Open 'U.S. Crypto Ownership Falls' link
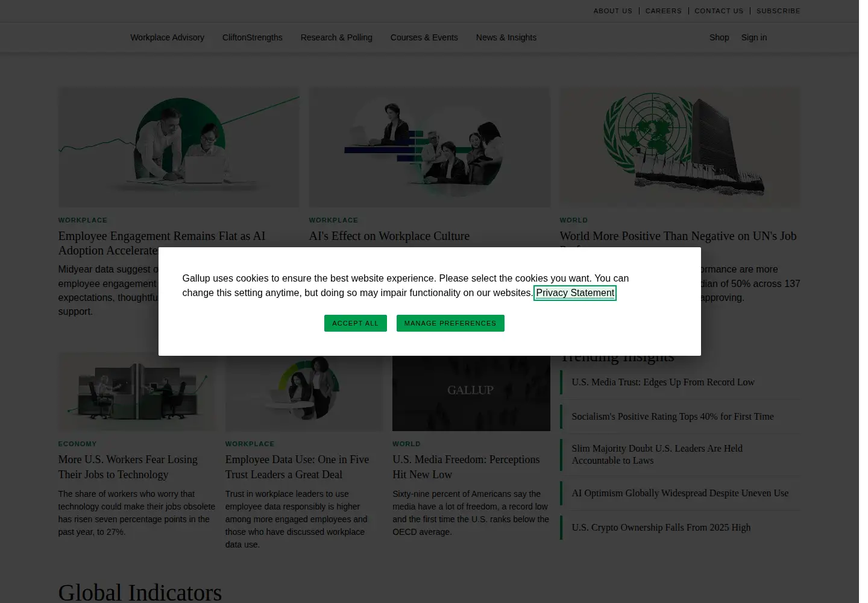 click(661, 528)
